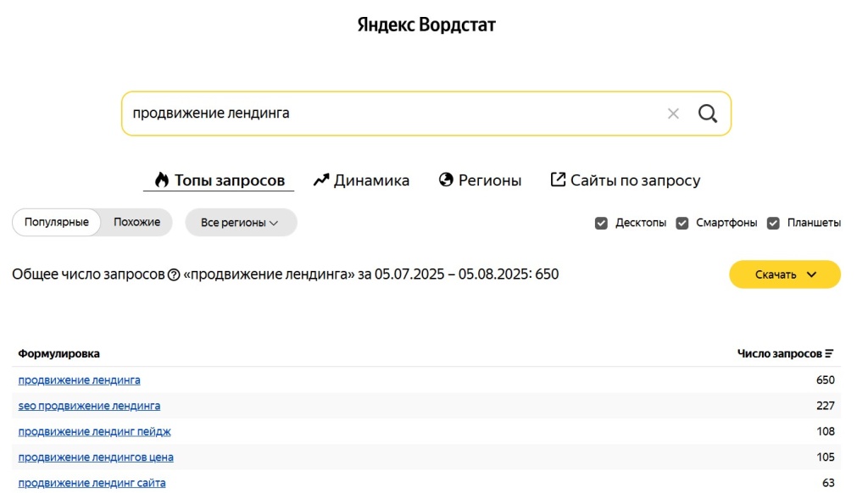Uncheck the 'Планшеты' checkbox
Viewport: 868px width, 493px height.
(x=773, y=223)
